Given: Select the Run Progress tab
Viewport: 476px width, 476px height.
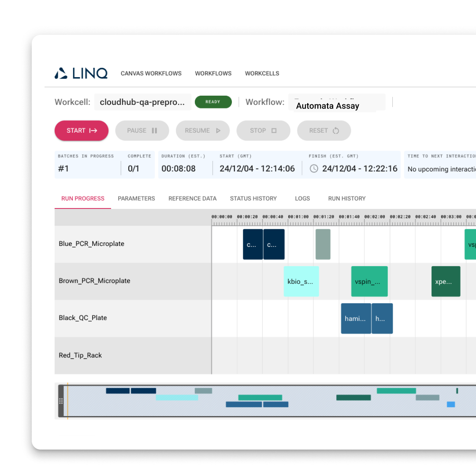Looking at the screenshot, I should 82,198.
